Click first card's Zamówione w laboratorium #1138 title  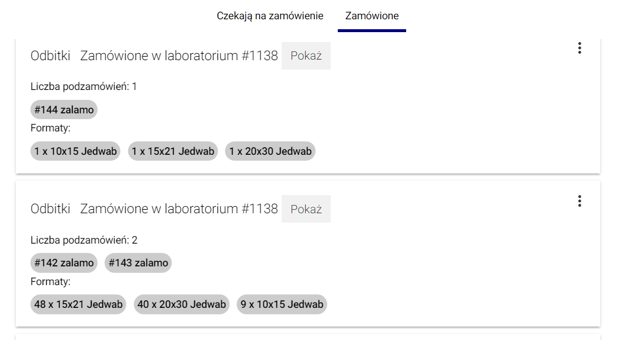(179, 56)
